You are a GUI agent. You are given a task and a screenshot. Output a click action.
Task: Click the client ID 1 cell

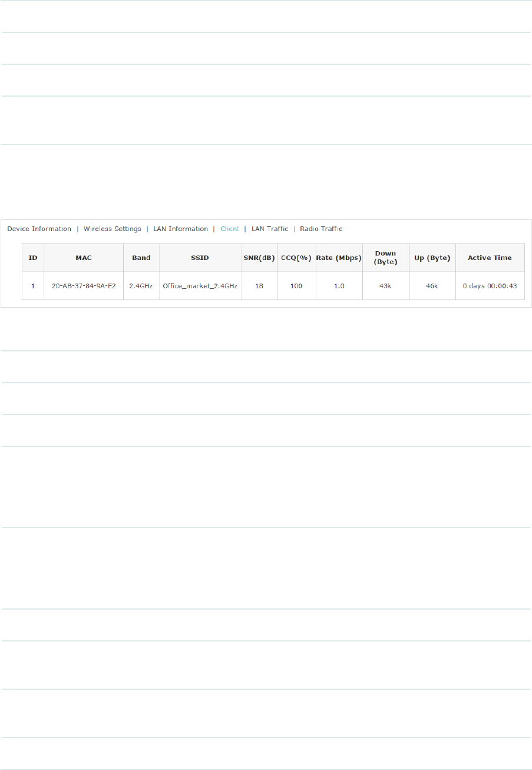coord(33,286)
